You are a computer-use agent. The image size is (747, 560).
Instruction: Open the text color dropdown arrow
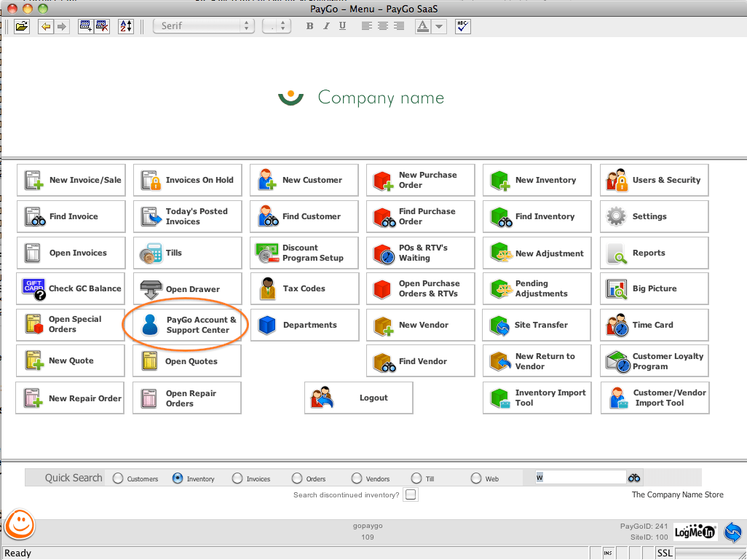[x=439, y=26]
